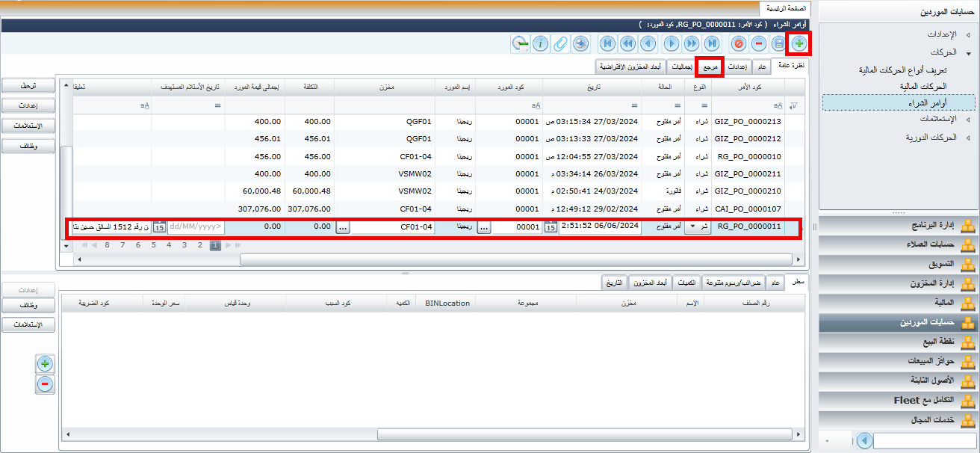Viewport: 980px width, 453px height.
Task: Expand the الإستعلامات tree node in the sidebar
Action: click(x=968, y=120)
